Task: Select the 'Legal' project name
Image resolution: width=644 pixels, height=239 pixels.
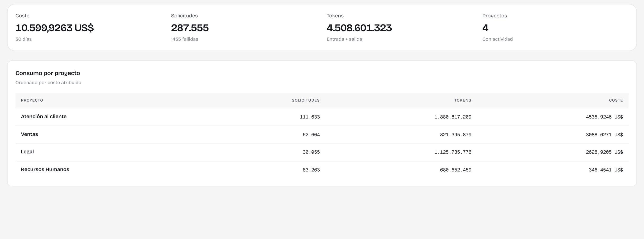Action: [x=27, y=152]
